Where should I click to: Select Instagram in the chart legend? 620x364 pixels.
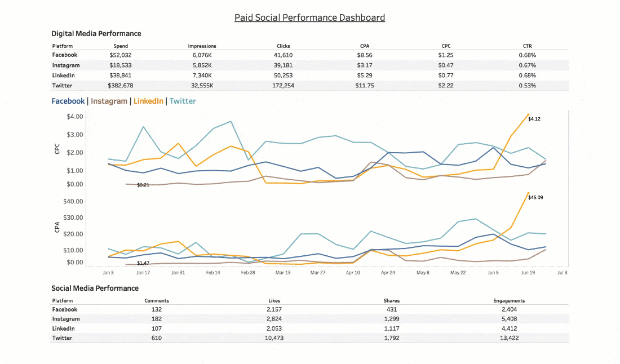[x=109, y=101]
